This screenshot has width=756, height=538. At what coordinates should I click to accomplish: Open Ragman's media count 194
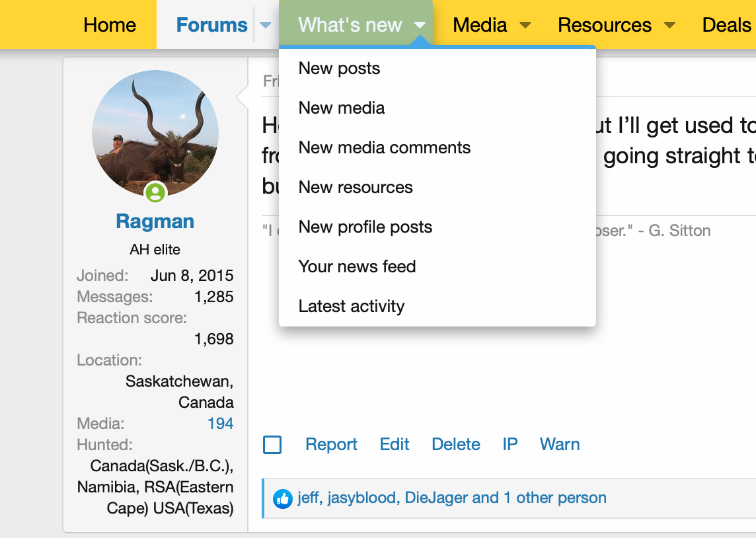pos(220,424)
